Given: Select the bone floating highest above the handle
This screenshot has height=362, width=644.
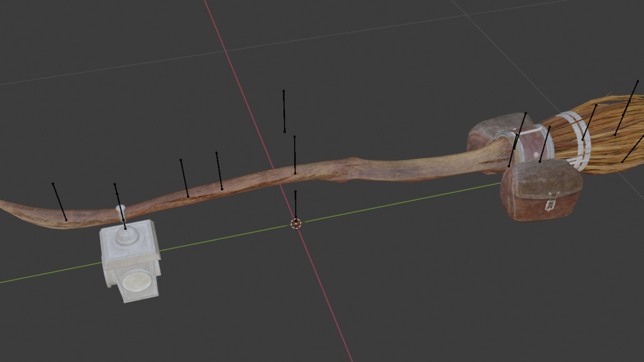Looking at the screenshot, I should click(284, 111).
